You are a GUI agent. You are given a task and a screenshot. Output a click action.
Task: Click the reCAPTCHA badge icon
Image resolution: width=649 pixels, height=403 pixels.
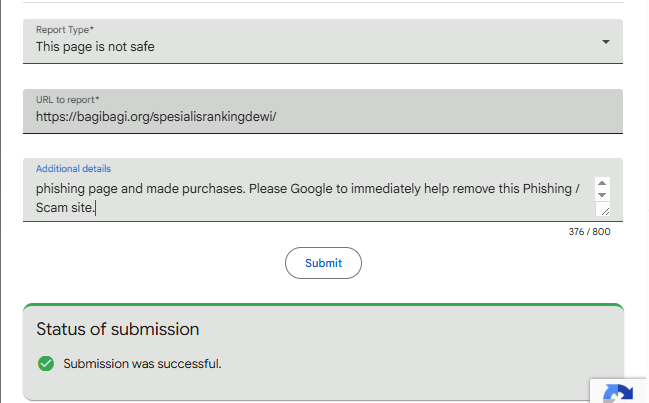click(x=620, y=393)
